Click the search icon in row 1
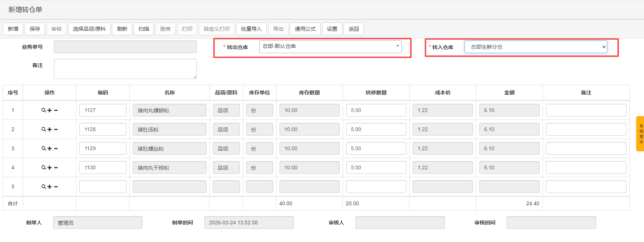The width and height of the screenshot is (644, 242). (x=44, y=110)
